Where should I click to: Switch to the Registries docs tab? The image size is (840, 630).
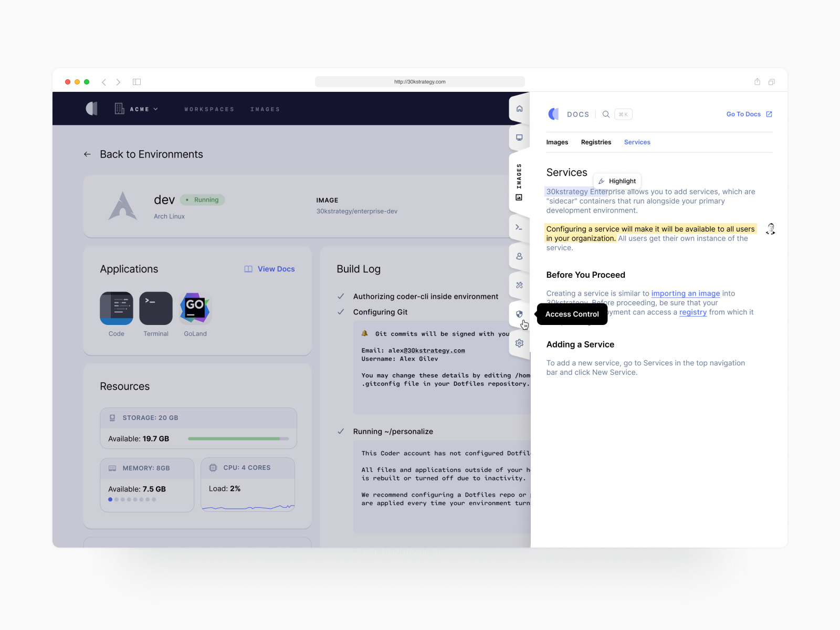coord(596,142)
